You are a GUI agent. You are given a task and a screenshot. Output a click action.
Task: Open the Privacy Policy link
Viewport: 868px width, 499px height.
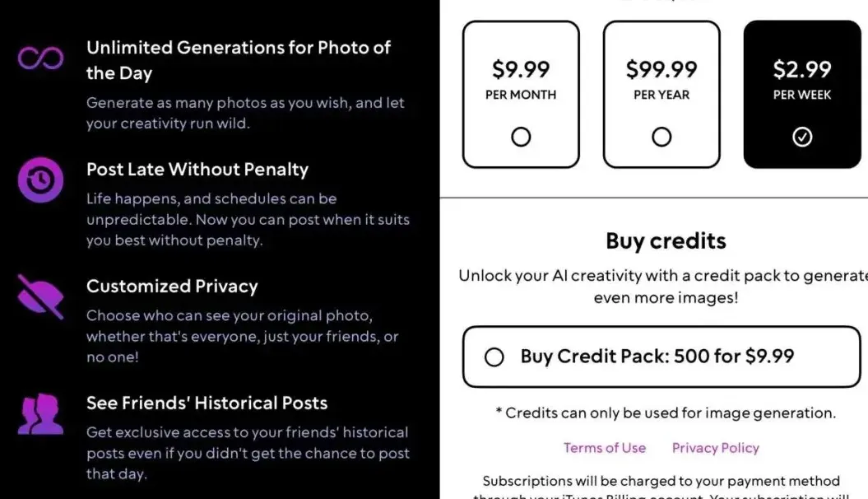coord(716,448)
